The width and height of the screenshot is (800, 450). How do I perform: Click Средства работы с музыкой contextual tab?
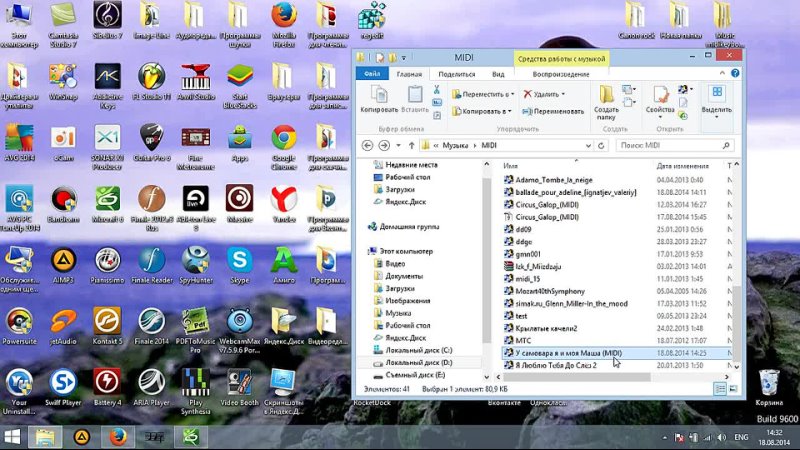(561, 59)
